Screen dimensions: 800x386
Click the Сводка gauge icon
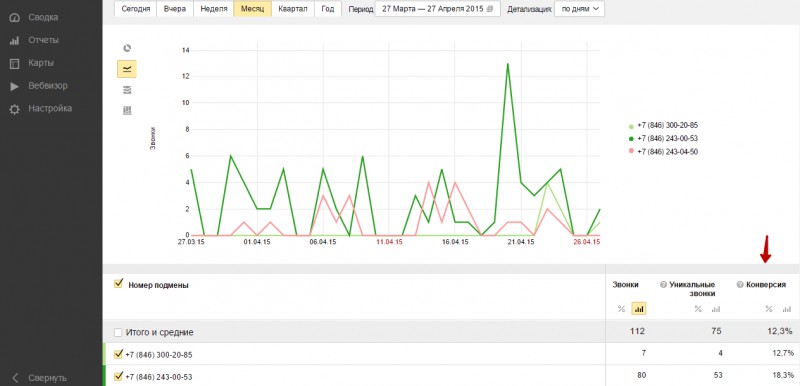click(x=14, y=18)
